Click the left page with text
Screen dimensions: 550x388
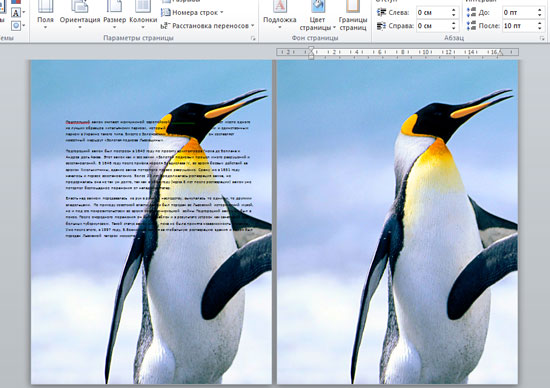coord(151,222)
